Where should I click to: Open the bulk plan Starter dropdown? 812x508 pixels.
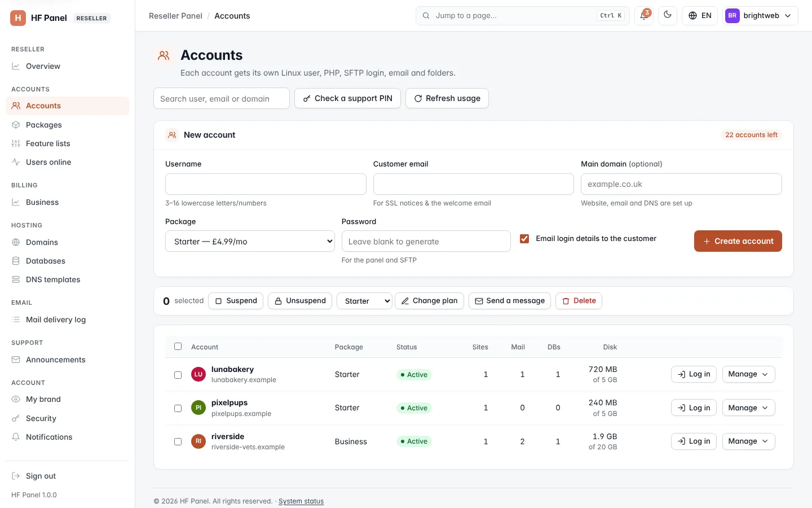pos(364,301)
